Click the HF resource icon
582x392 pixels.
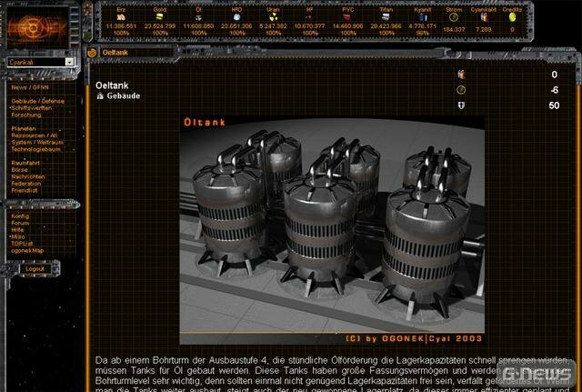point(309,17)
